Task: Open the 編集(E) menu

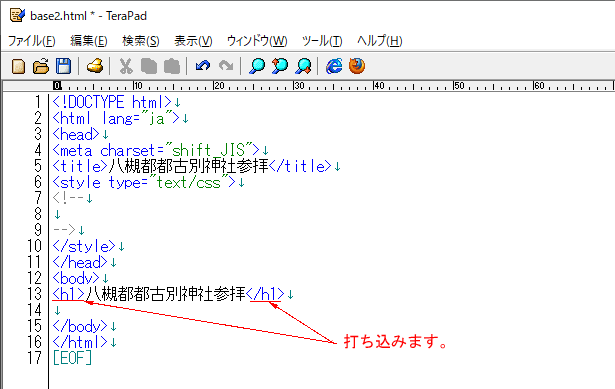Action: coord(89,41)
